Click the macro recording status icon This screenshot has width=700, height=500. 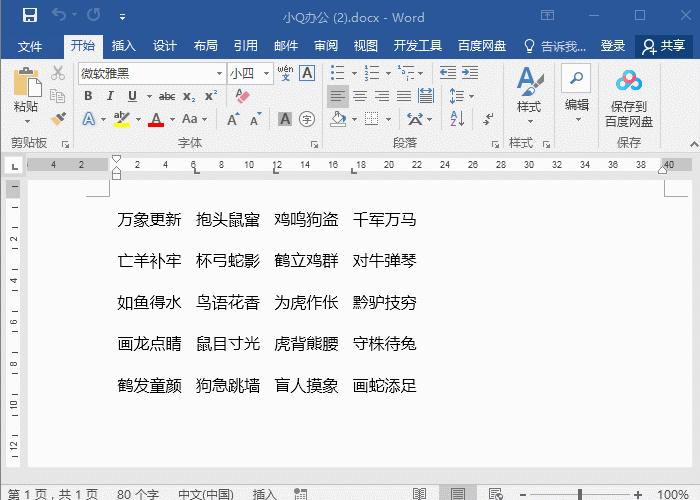click(x=300, y=494)
